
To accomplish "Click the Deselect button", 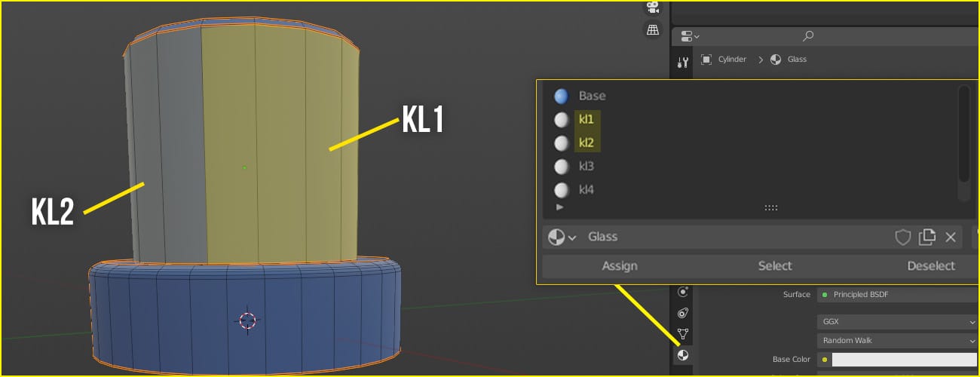I will tap(931, 266).
